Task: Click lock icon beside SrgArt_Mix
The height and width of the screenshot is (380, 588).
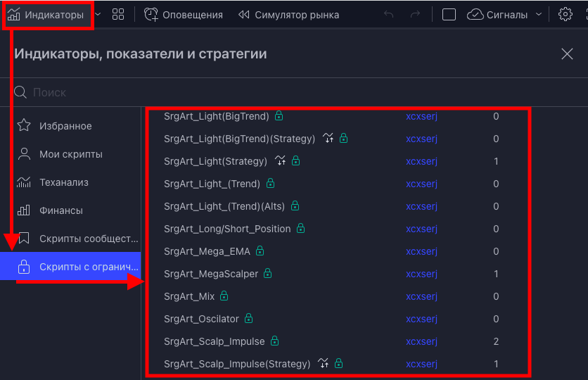Action: 224,296
